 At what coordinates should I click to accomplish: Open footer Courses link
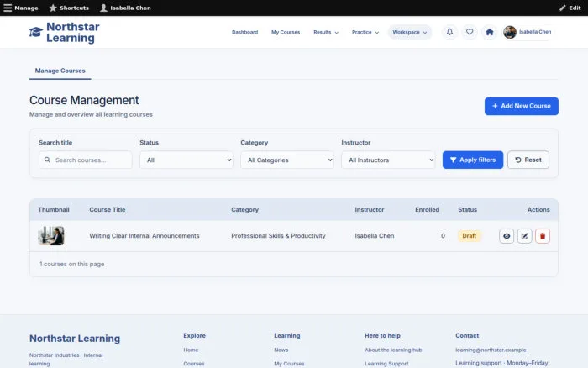tap(194, 364)
